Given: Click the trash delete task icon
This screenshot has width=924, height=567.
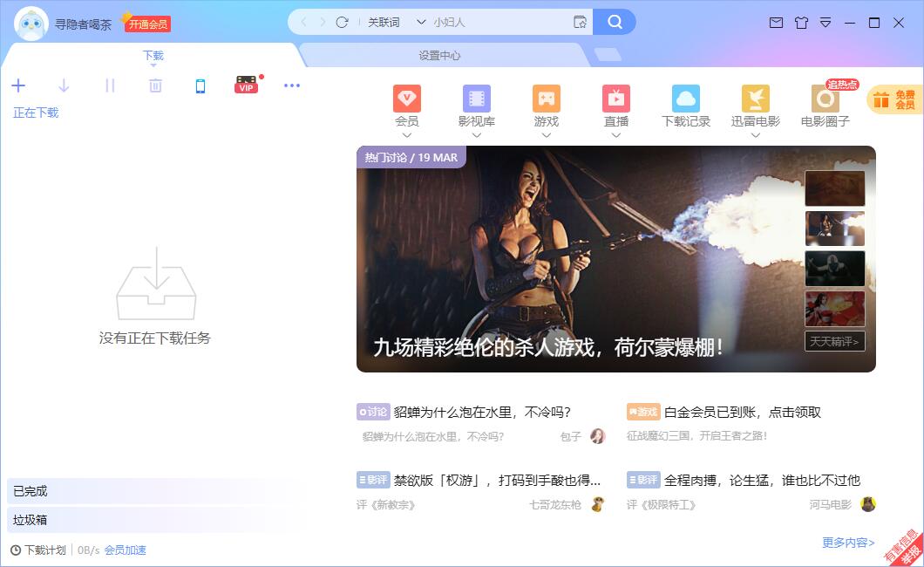Looking at the screenshot, I should click(x=155, y=85).
